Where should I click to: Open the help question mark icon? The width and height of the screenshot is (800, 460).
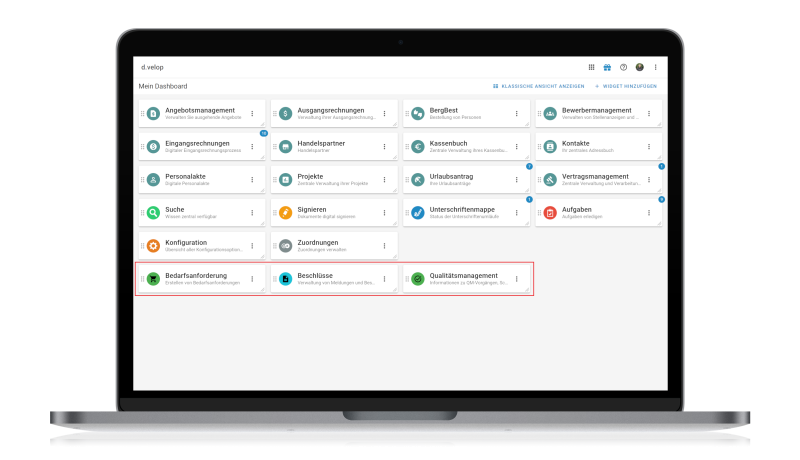623,67
